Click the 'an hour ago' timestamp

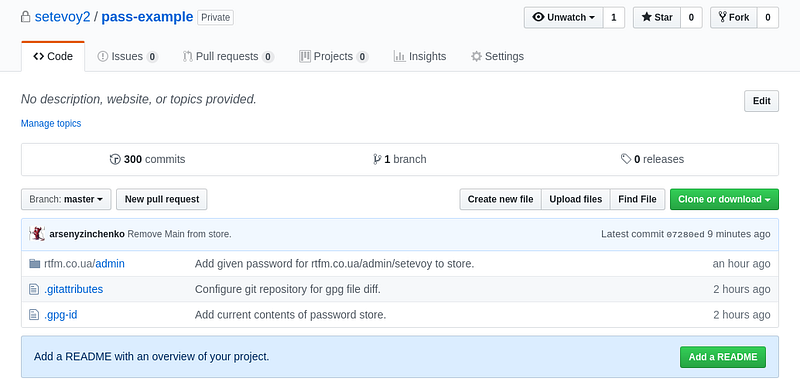pyautogui.click(x=741, y=264)
